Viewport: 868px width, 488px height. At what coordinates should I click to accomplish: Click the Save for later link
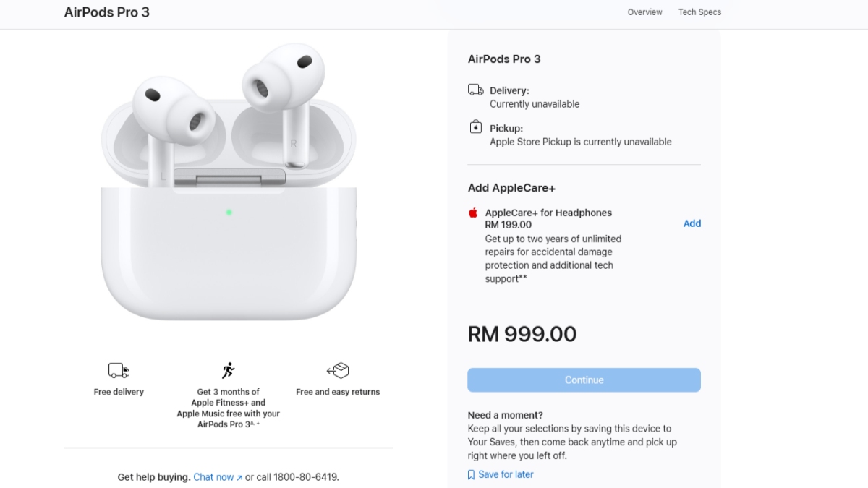(x=506, y=474)
